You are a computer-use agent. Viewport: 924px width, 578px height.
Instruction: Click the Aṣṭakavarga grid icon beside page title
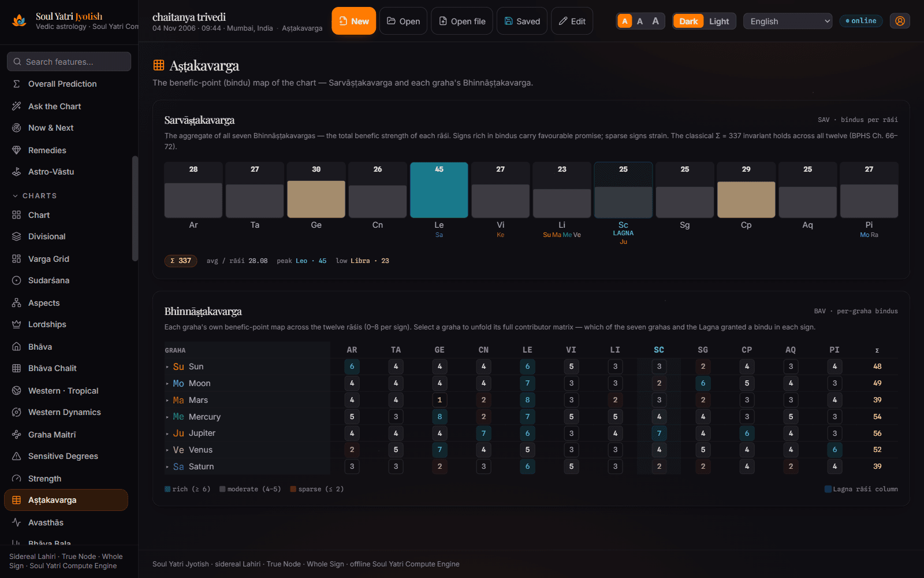pos(159,65)
